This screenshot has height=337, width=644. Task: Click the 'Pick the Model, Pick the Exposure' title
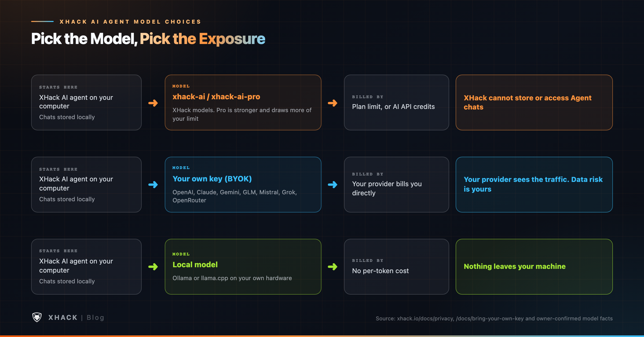(148, 39)
